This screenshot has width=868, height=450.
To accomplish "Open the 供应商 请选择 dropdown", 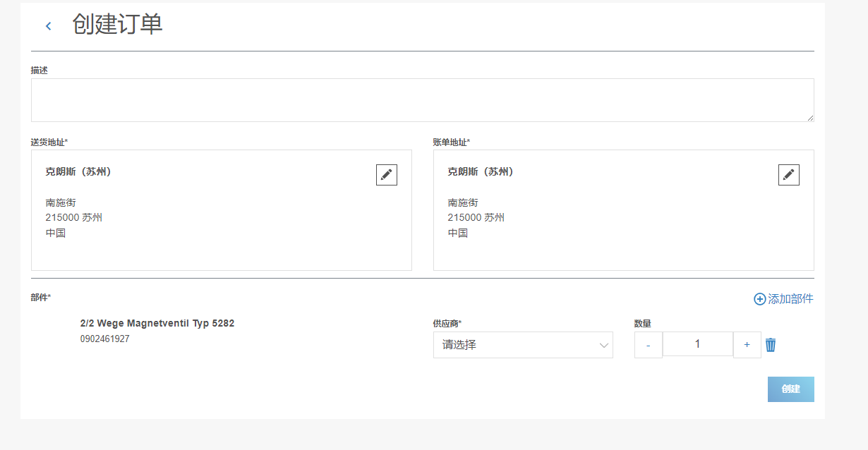I will click(x=522, y=345).
